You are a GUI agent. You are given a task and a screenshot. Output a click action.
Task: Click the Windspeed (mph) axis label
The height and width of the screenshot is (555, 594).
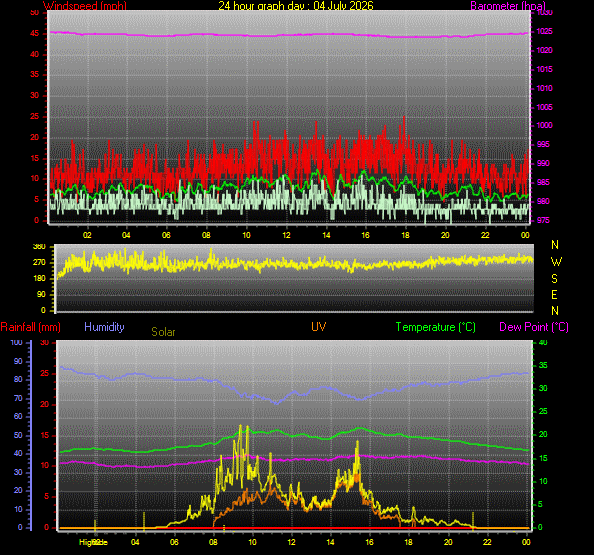(x=85, y=5)
